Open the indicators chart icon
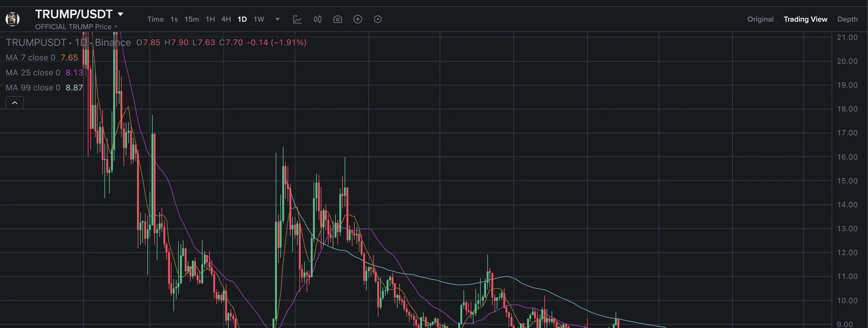The height and width of the screenshot is (328, 868). 297,19
